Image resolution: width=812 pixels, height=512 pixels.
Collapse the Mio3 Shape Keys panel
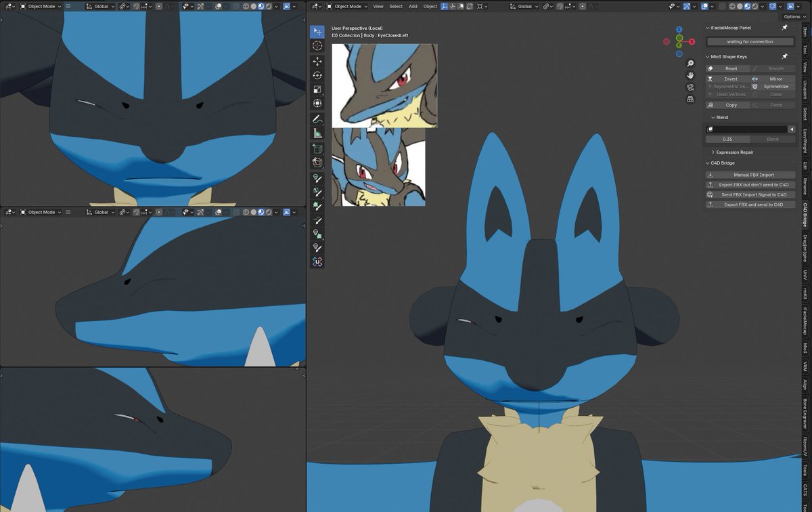tap(707, 57)
